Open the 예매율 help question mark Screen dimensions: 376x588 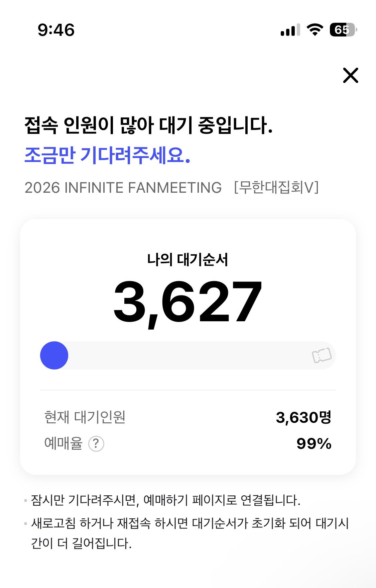click(96, 444)
